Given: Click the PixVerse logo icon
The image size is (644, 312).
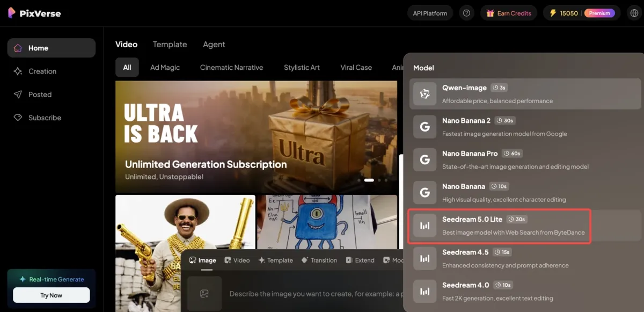Looking at the screenshot, I should point(11,13).
